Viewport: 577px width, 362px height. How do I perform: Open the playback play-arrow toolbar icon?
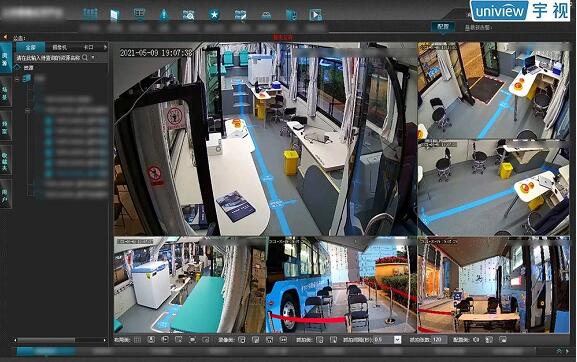tap(316, 15)
